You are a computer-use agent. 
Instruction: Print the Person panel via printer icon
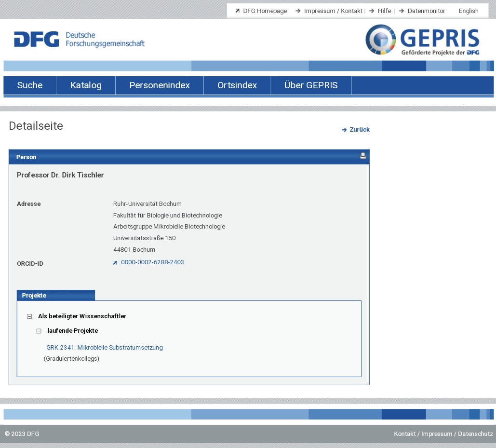tap(363, 156)
